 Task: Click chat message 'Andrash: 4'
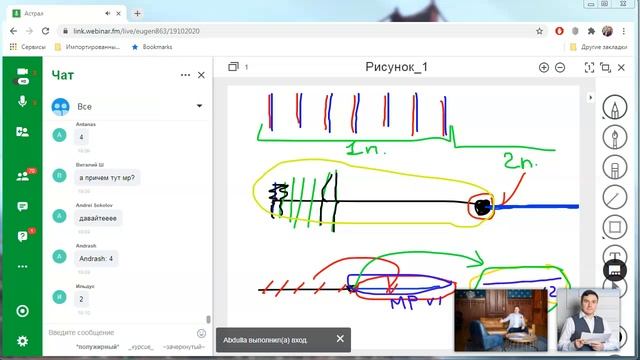click(96, 258)
